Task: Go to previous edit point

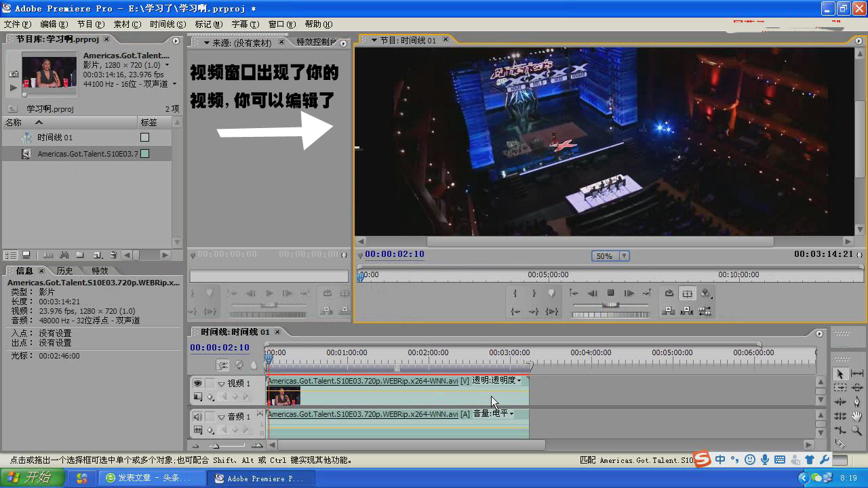Action: 574,293
